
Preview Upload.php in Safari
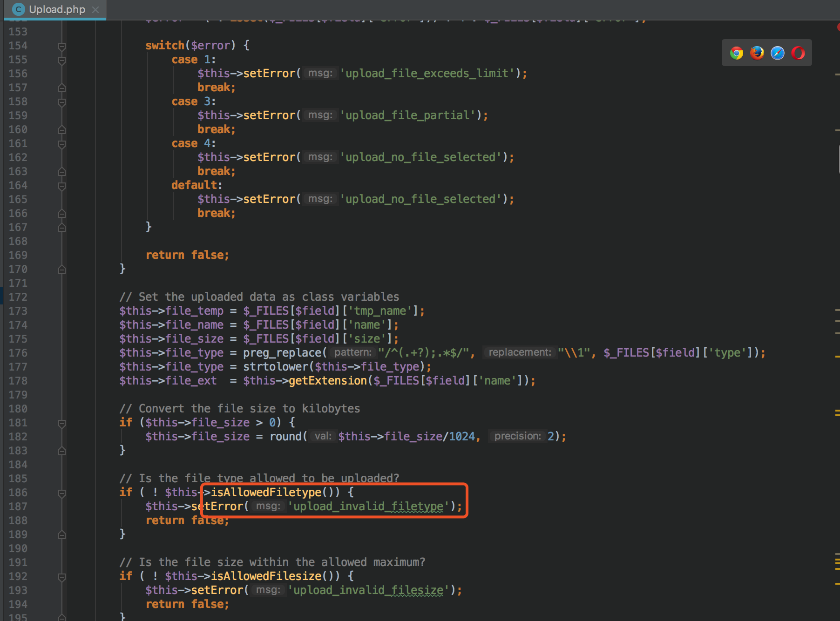click(x=777, y=53)
